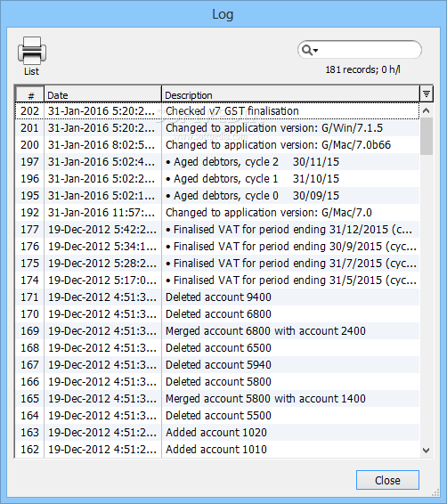Click the vertical scrollbar thumb
This screenshot has height=504, width=447.
coord(427,136)
